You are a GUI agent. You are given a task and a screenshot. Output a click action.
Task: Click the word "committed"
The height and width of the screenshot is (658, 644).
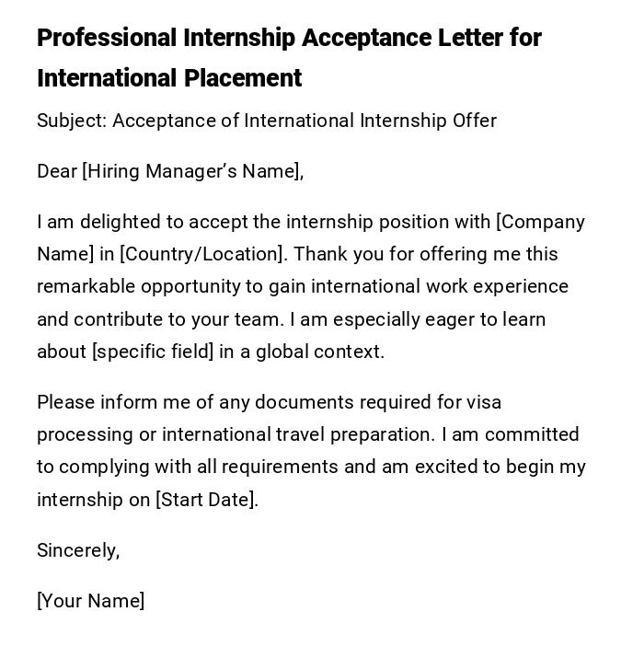pyautogui.click(x=532, y=434)
